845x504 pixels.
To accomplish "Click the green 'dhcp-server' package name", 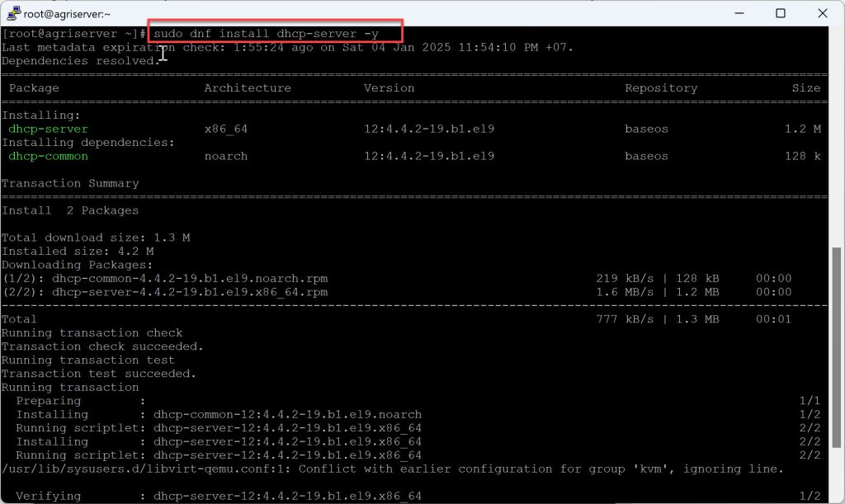I will point(48,129).
